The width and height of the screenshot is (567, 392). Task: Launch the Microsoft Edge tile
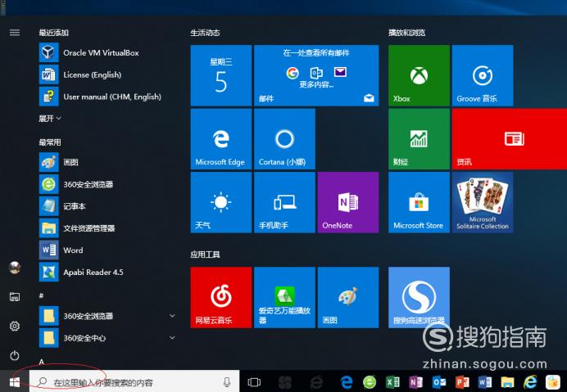coord(221,139)
